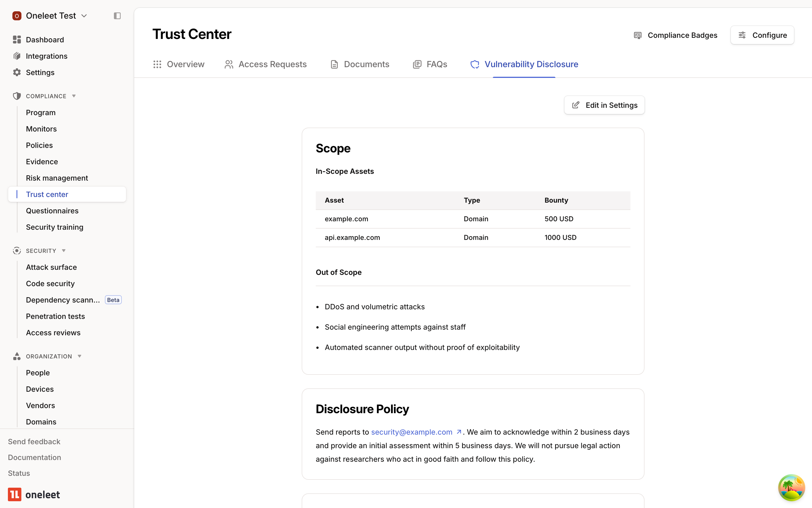Viewport: 812px width, 508px height.
Task: Open the palm tree island avatar widget
Action: point(791,487)
